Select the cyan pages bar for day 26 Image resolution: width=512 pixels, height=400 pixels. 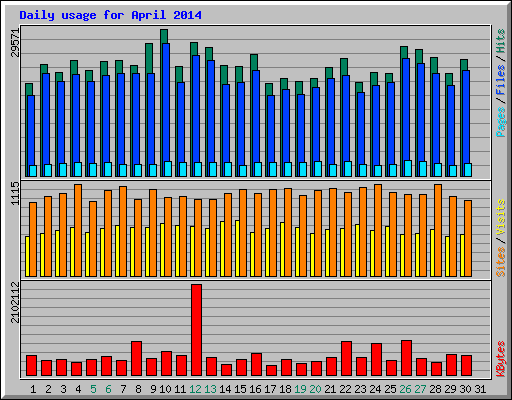(408, 168)
